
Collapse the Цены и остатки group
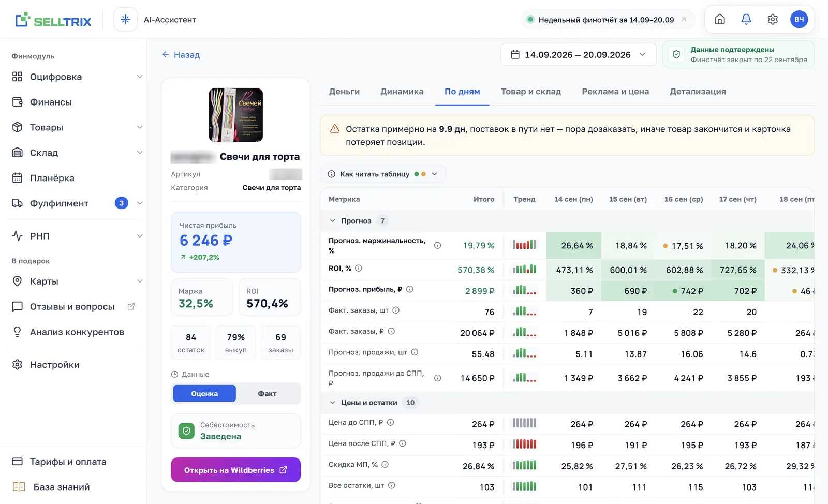[x=332, y=403]
